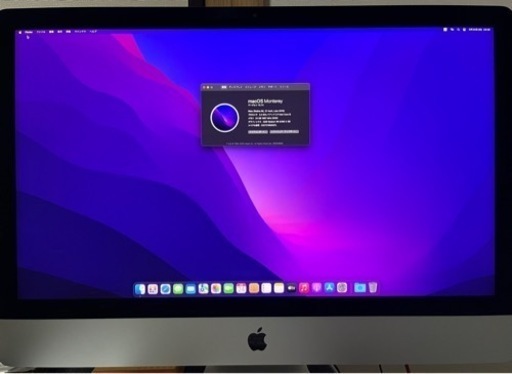Open System Preferences from the Dock
This screenshot has height=374, width=512.
tap(342, 287)
